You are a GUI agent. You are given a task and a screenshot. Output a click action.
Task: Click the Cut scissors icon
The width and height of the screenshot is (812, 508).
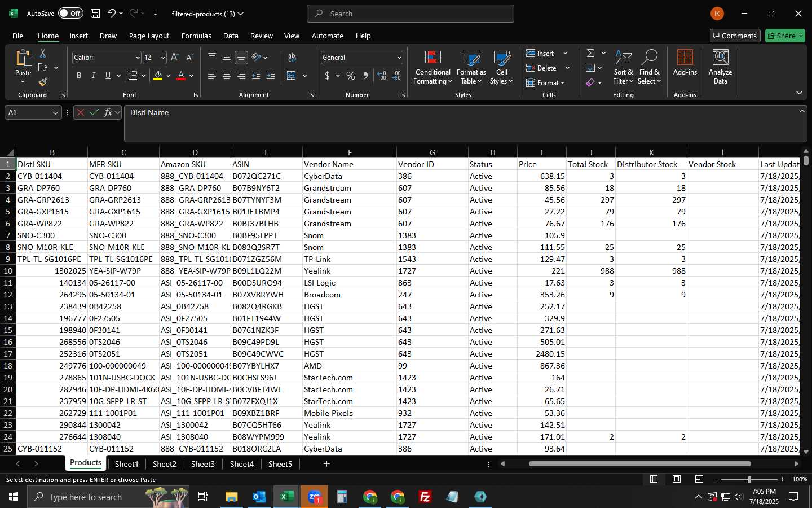[x=43, y=53]
